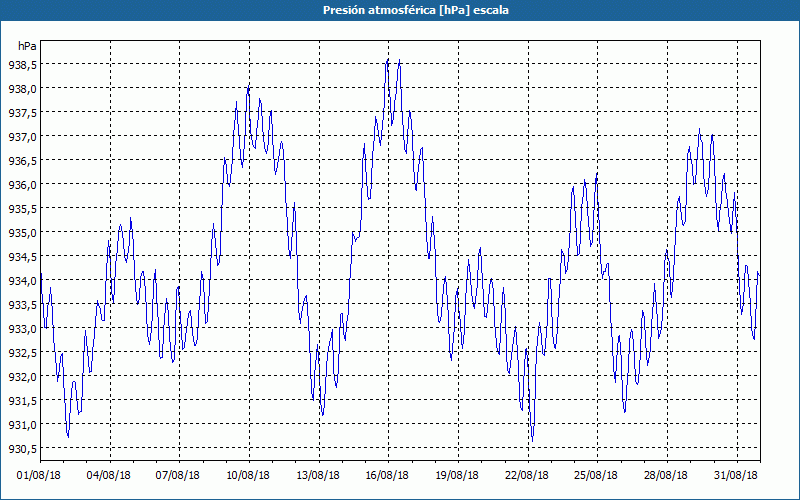Click the 'hPa' unit label

[27, 46]
